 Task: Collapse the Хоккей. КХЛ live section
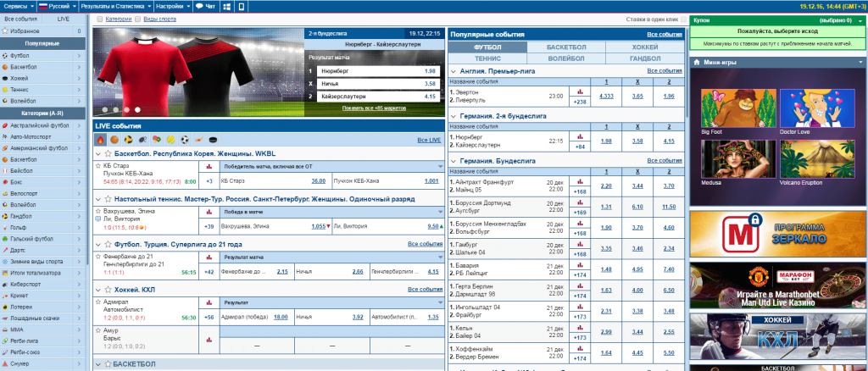coord(98,291)
